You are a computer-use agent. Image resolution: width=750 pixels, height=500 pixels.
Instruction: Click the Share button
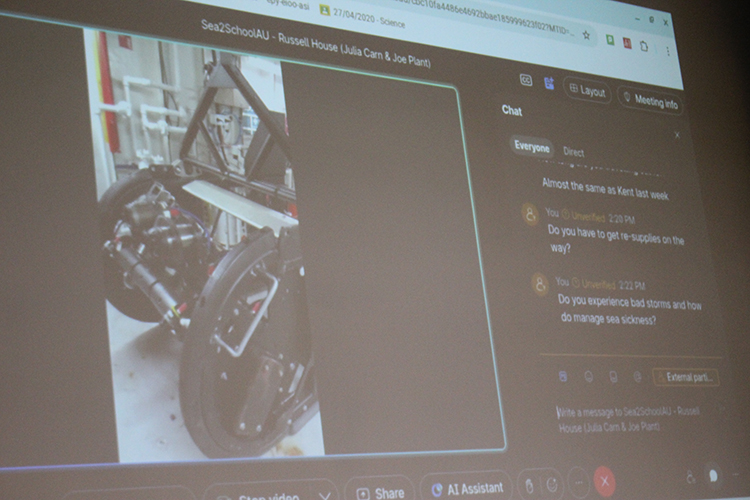(380, 492)
